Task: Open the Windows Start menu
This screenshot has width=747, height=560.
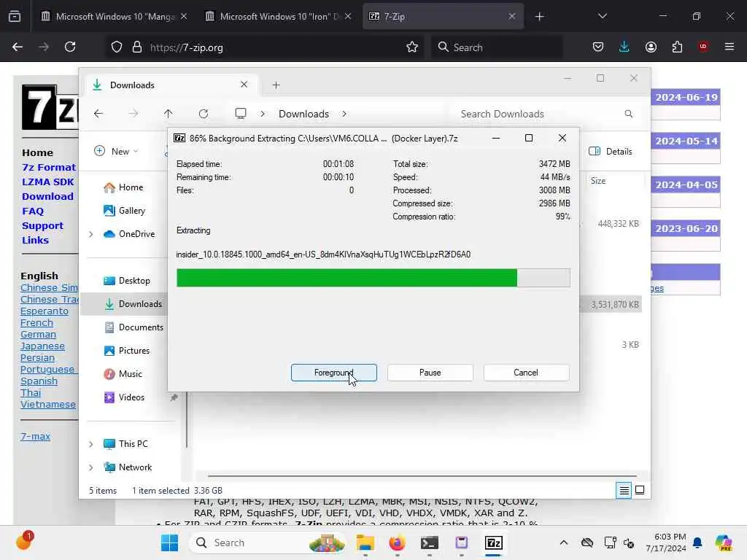Action: point(169,542)
